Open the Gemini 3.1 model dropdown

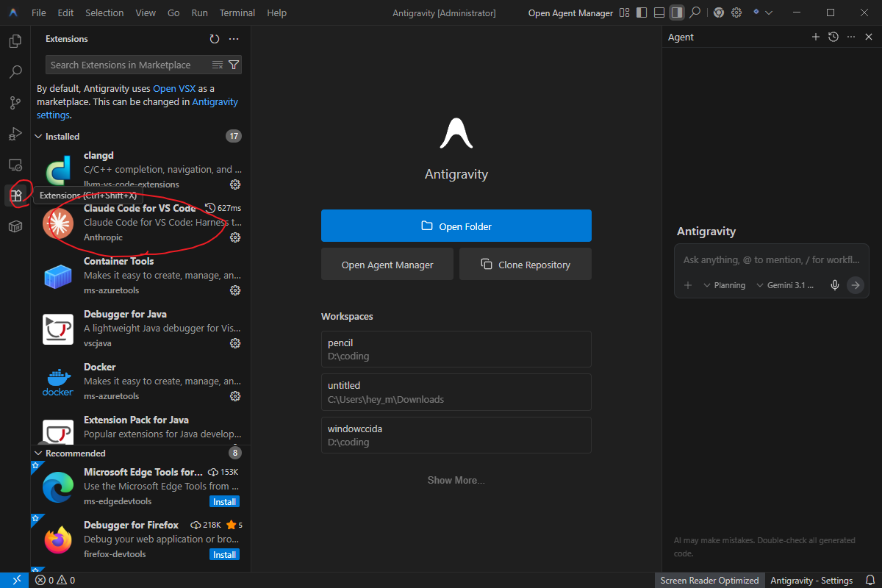[x=786, y=285]
